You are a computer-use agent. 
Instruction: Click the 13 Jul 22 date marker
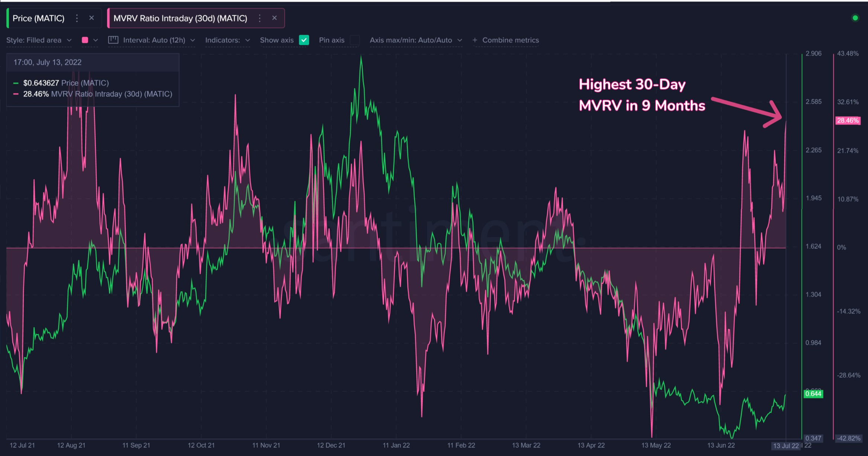785,446
